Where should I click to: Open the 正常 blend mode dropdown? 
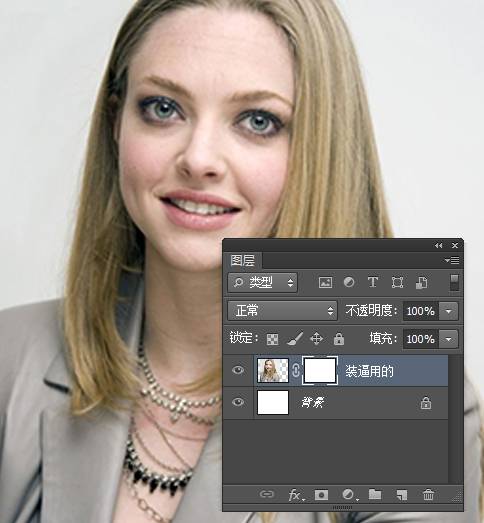click(282, 311)
